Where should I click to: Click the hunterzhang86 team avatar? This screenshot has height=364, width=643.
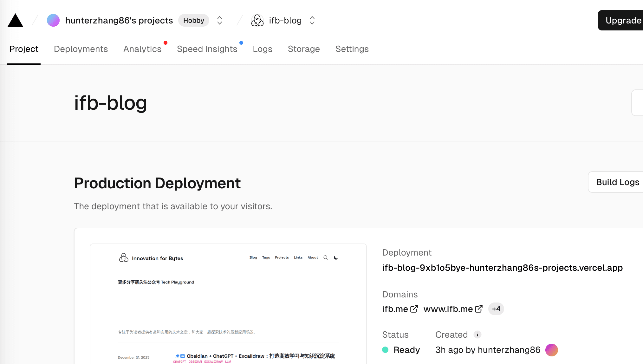(53, 21)
